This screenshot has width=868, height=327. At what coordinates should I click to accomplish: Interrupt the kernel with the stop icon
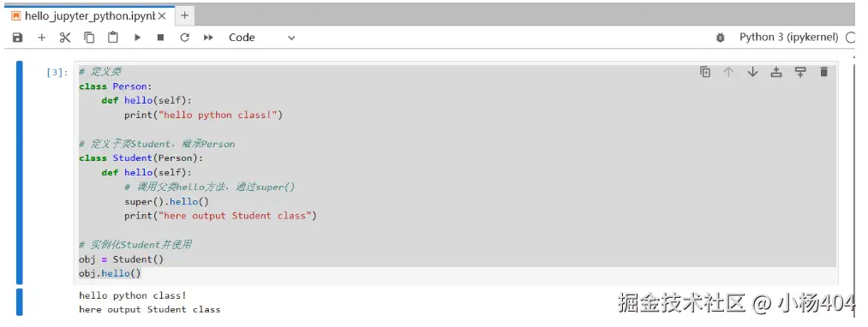[160, 38]
